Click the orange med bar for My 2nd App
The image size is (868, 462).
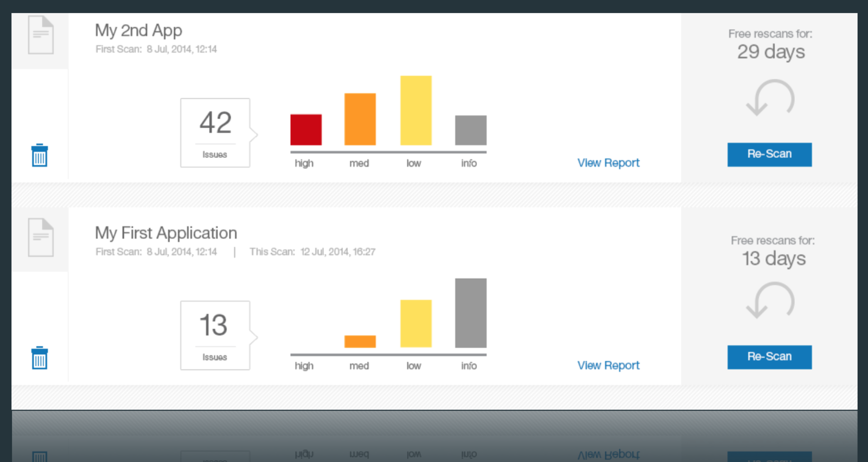(360, 119)
